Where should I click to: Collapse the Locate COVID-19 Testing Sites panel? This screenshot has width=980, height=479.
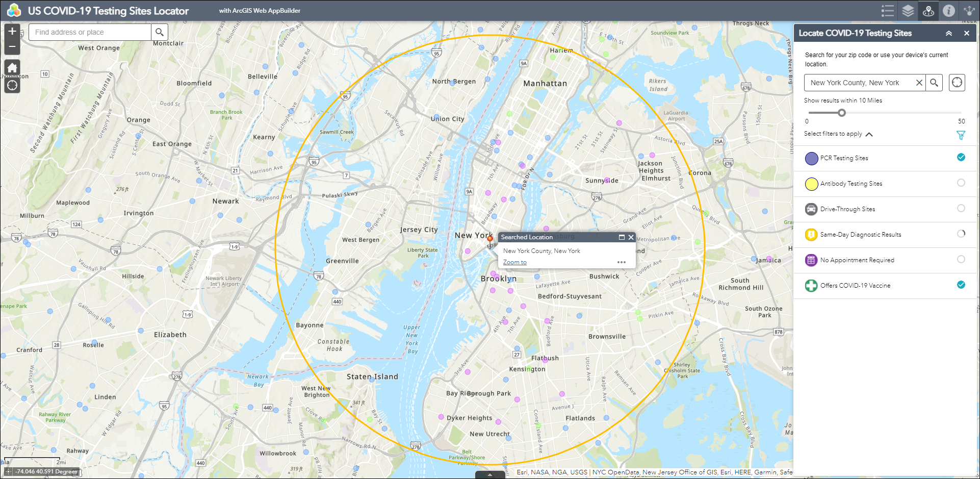pos(949,33)
